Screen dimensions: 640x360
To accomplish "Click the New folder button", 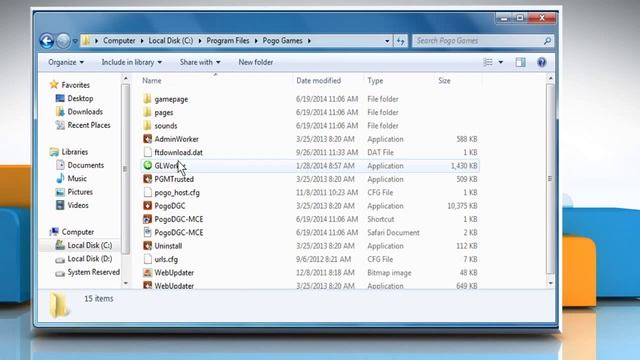I will click(256, 62).
